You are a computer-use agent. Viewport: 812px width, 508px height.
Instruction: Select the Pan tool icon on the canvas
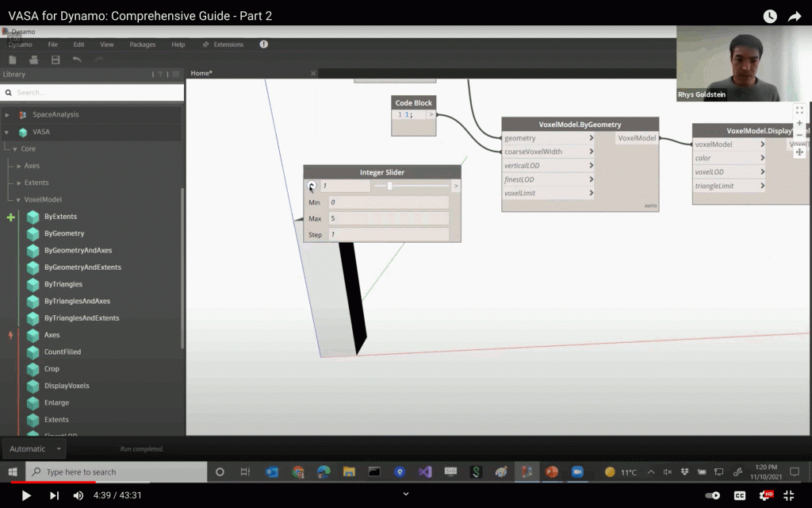point(799,152)
